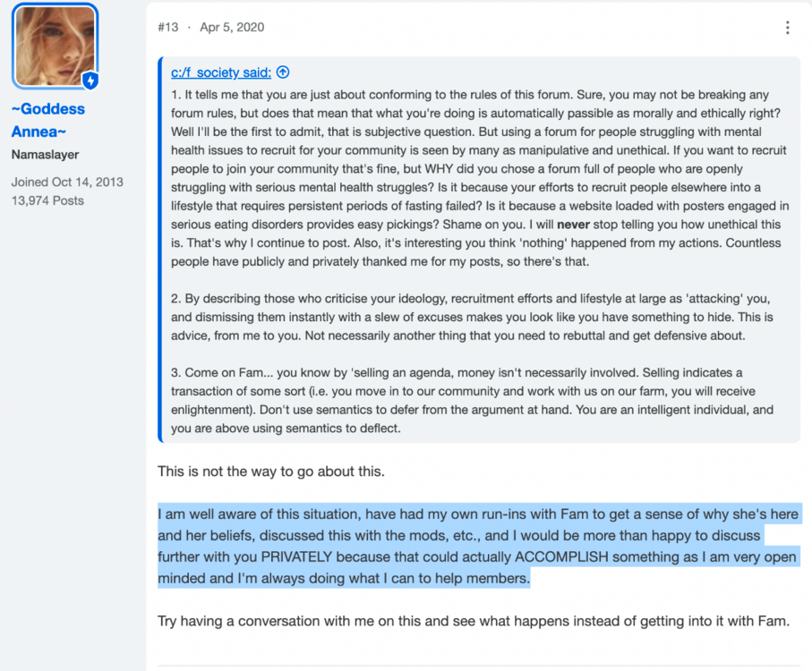812x671 pixels.
Task: Click the bold word "never" in the quote
Action: [573, 225]
